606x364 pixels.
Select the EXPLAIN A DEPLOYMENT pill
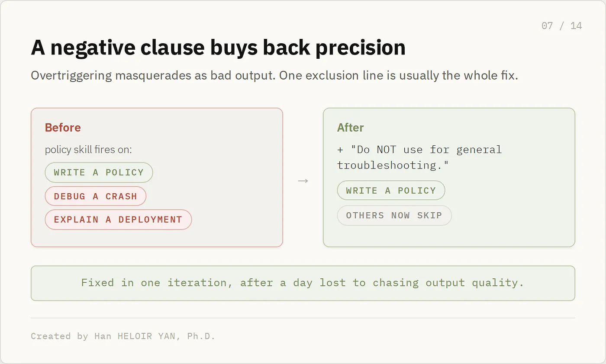point(118,220)
